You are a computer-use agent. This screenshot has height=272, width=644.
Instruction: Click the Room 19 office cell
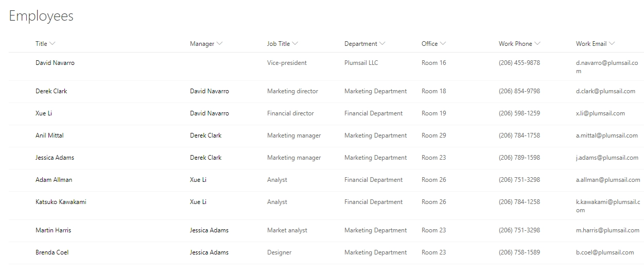[x=433, y=113]
